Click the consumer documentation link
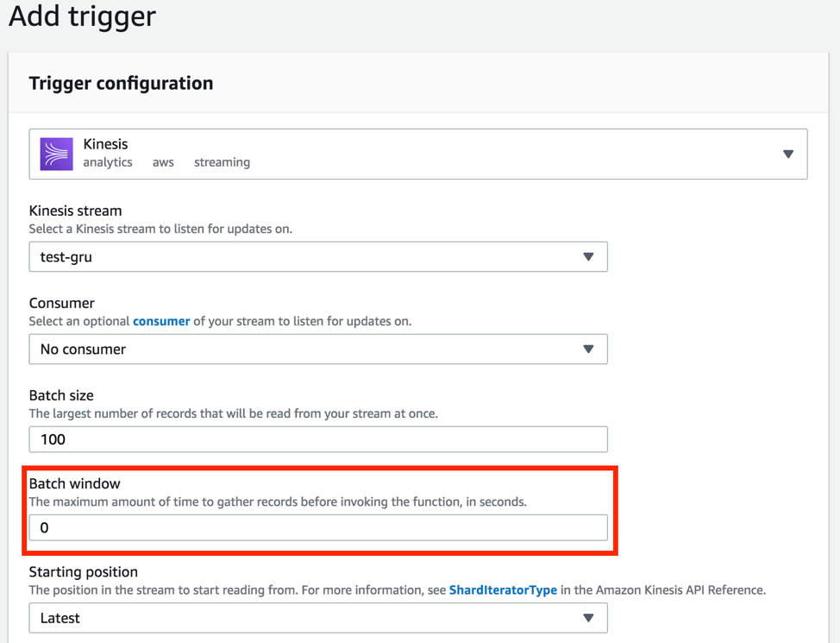Viewport: 840px width, 643px height. click(x=161, y=321)
